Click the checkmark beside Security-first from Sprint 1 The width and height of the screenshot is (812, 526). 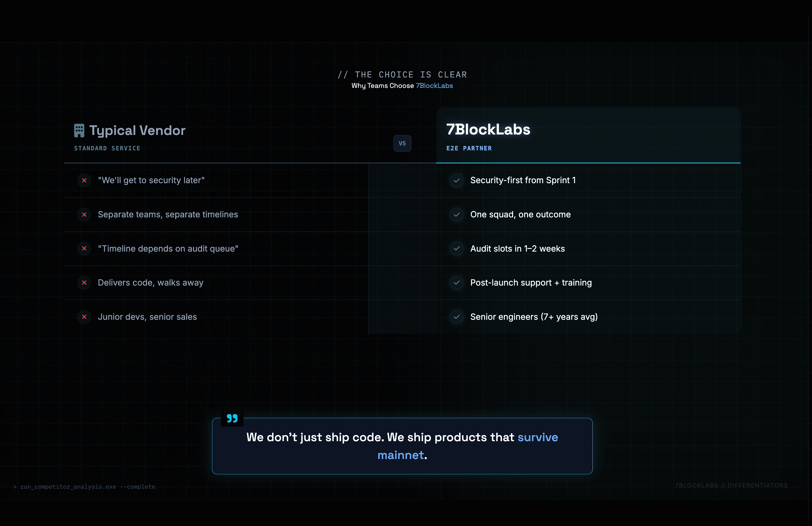(457, 180)
